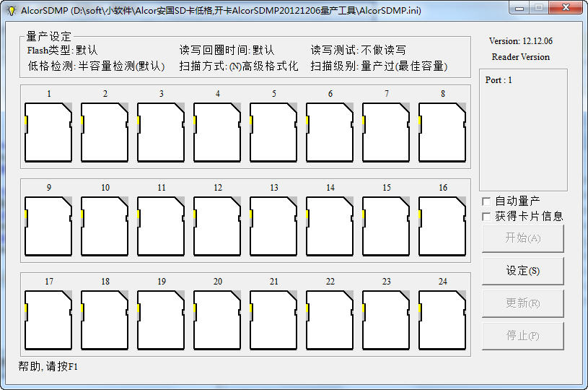Click SD card slot 17 icon
588x390 pixels.
(48, 320)
